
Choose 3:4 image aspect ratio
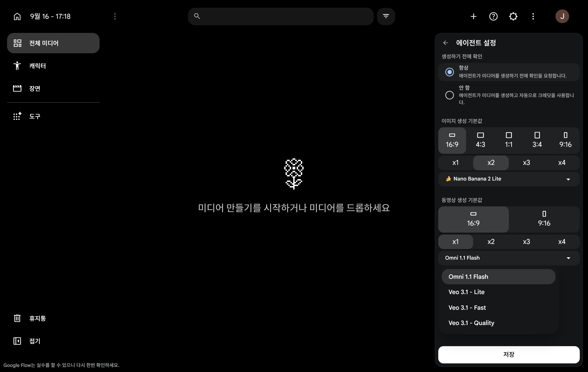537,141
